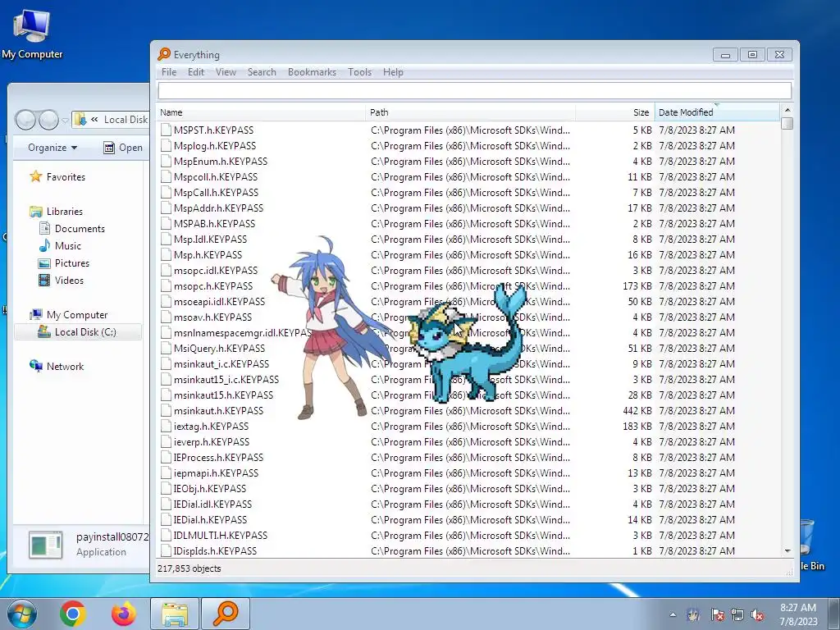Open the Tools menu in Everything

[x=359, y=72]
